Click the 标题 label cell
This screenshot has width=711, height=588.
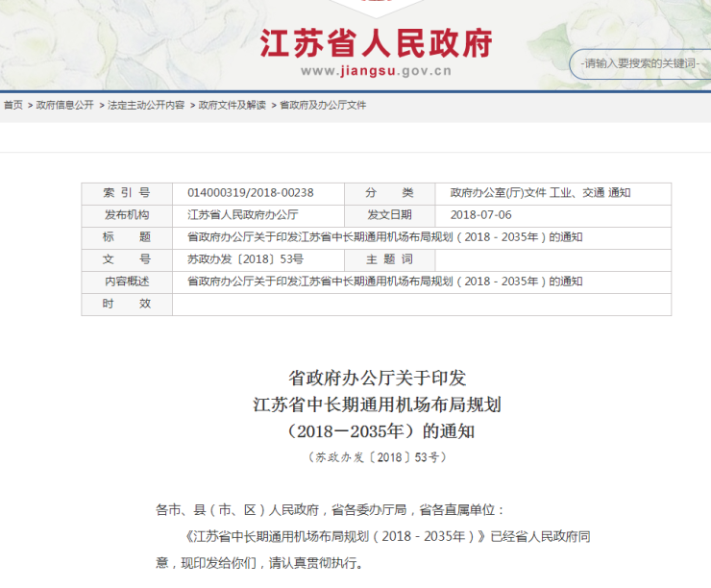pyautogui.click(x=127, y=238)
